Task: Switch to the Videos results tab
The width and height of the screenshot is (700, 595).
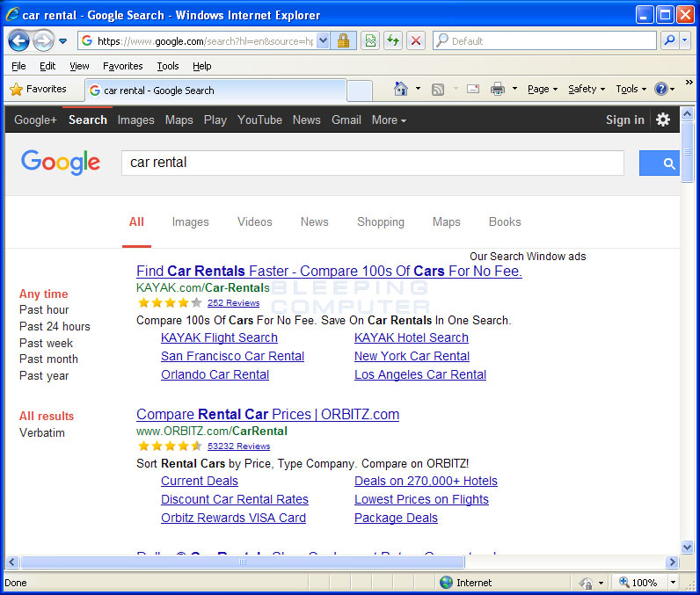Action: coord(254,222)
